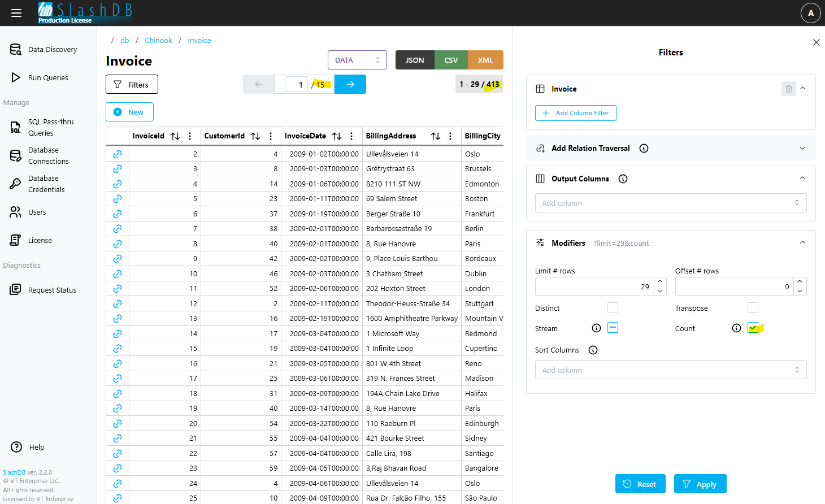This screenshot has height=504, width=825.
Task: Go to next page arrow
Action: (x=350, y=84)
